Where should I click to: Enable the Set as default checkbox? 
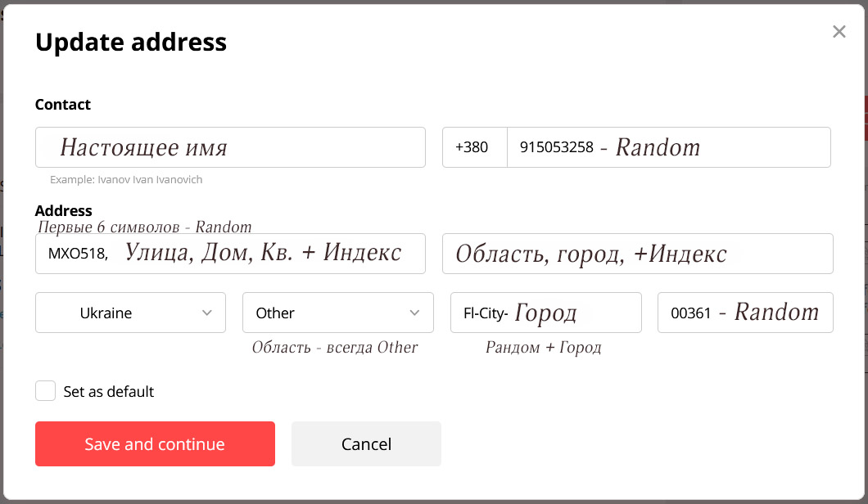tap(45, 390)
